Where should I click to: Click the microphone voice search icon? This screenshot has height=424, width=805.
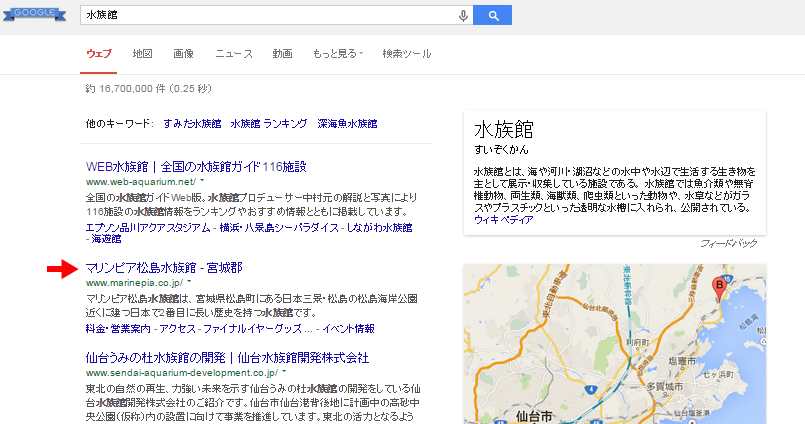click(462, 15)
